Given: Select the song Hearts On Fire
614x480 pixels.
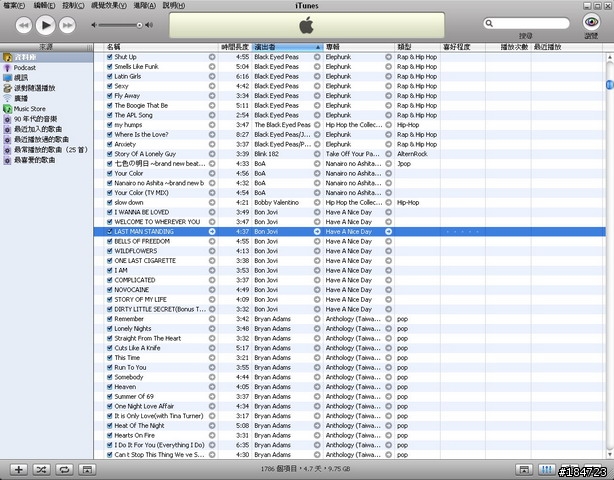Looking at the screenshot, I should [x=134, y=435].
